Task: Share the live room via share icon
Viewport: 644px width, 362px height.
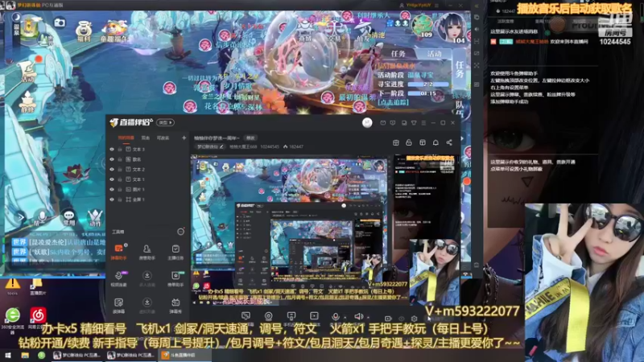Action: coord(449,142)
